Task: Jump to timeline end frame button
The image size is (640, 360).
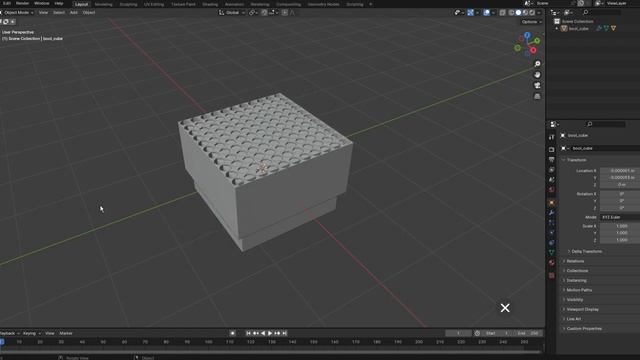Action: click(284, 333)
